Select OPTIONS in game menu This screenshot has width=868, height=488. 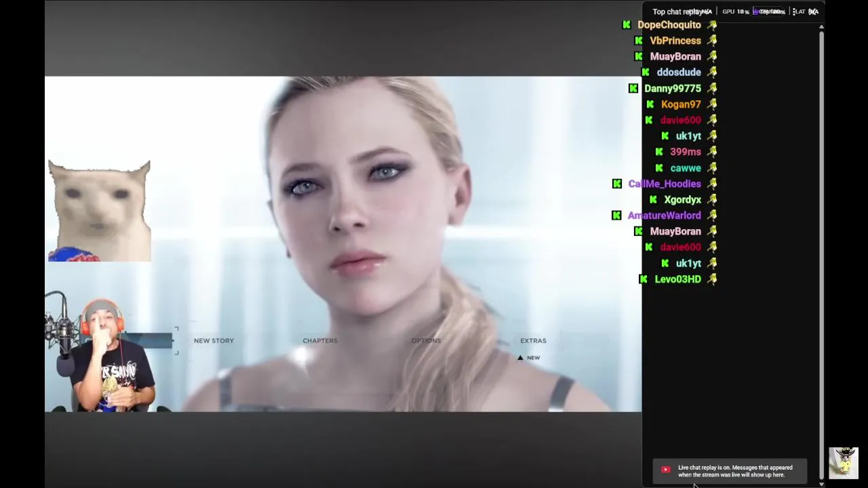(426, 341)
